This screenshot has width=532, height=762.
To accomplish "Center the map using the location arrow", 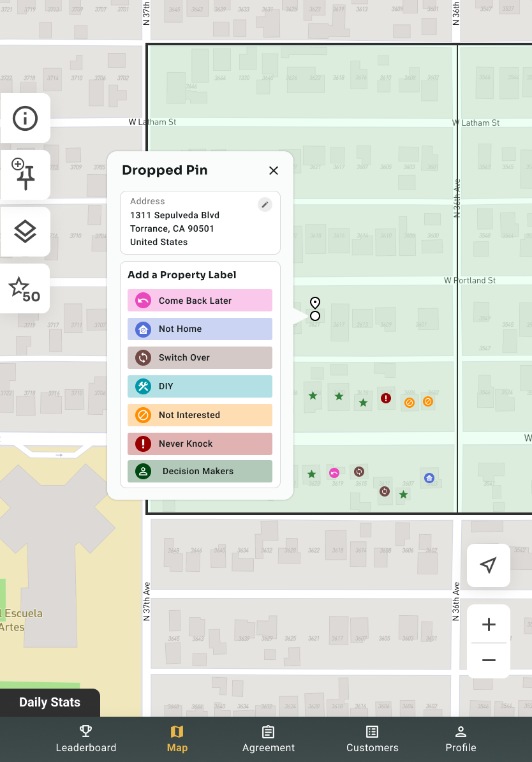I will pyautogui.click(x=488, y=565).
